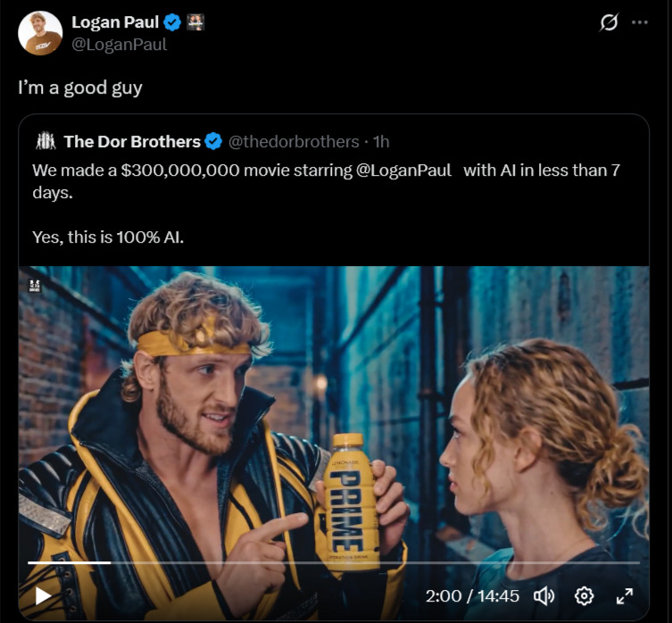Screen dimensions: 672x623
Task: Click the 2:00 / 14:45 time display
Action: (x=472, y=596)
